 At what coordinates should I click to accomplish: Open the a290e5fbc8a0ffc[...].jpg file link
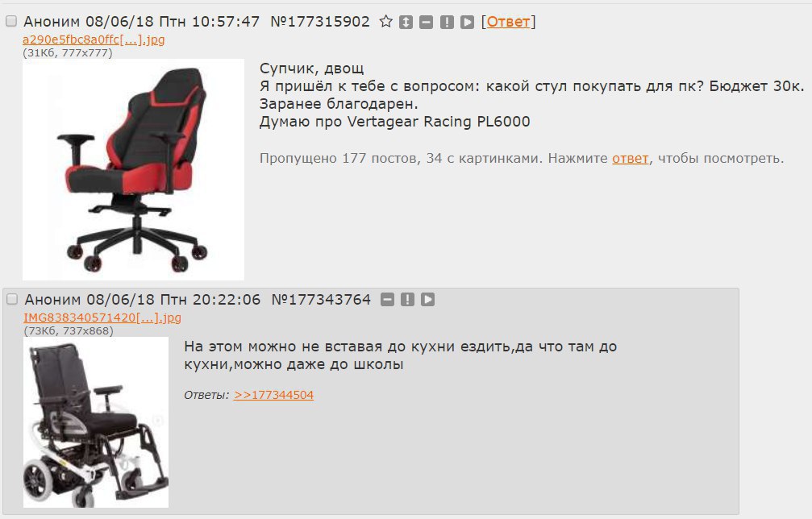point(94,39)
